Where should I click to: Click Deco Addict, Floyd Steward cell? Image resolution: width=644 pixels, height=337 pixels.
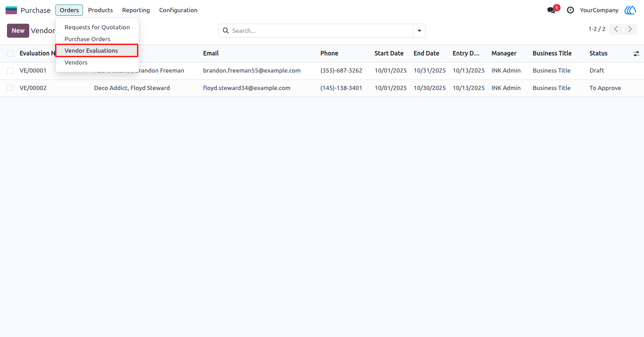click(132, 88)
